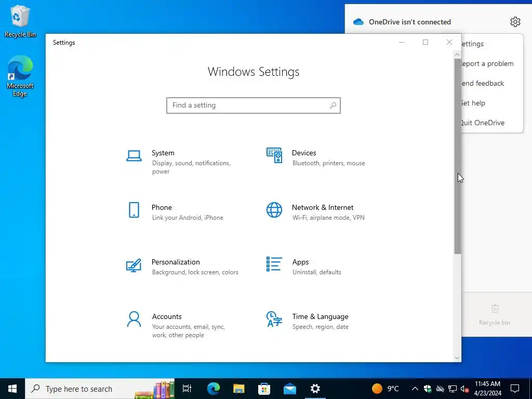
Task: Open the network status tray icon
Action: [x=453, y=389]
